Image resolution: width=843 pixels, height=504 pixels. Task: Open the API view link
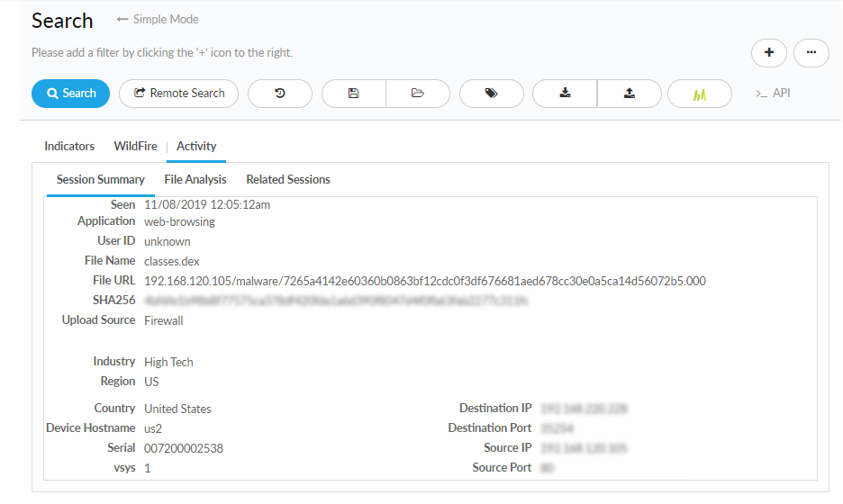773,93
